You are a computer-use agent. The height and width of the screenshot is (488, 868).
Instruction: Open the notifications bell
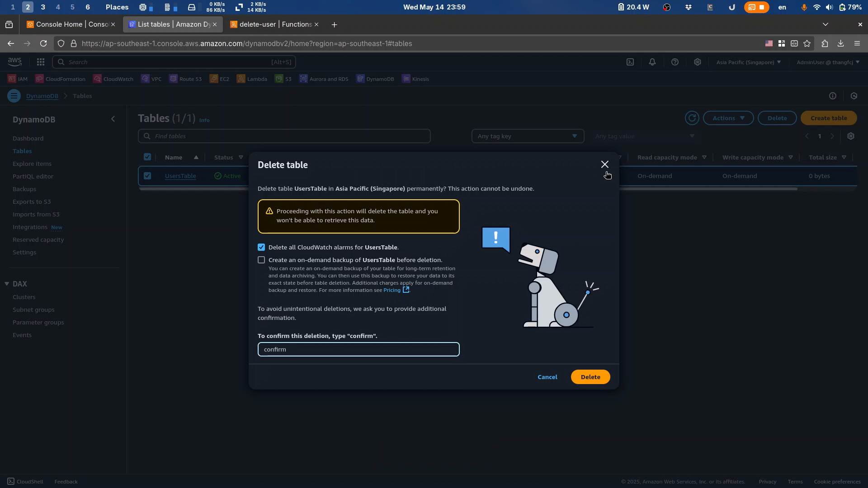click(652, 62)
